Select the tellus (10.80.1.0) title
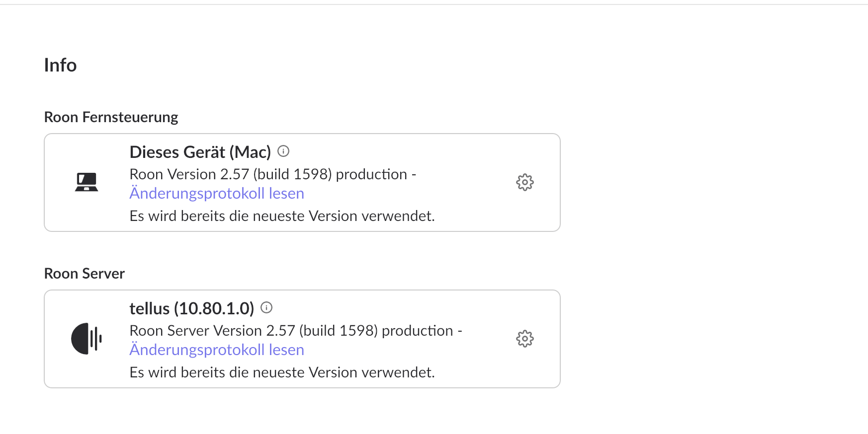Image resolution: width=868 pixels, height=434 pixels. click(x=191, y=308)
